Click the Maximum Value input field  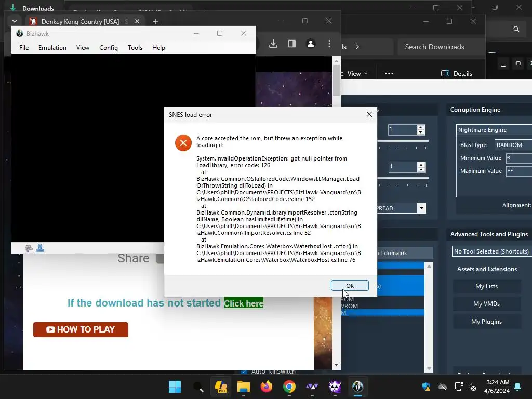pos(519,171)
